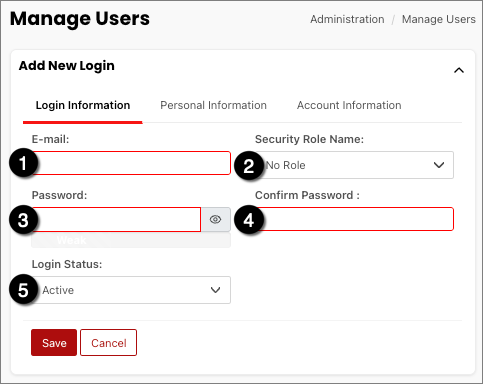The height and width of the screenshot is (384, 483).
Task: Click the E-mail label
Action: [x=50, y=139]
